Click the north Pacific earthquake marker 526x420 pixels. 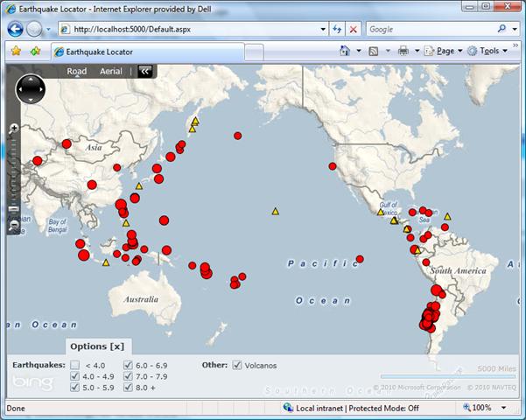(237, 136)
